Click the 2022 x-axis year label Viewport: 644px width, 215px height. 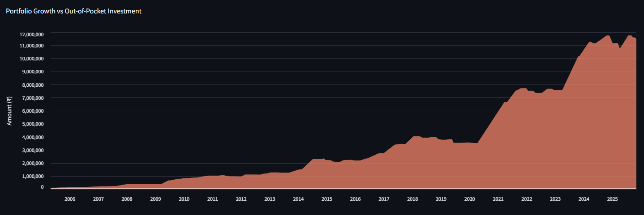click(527, 199)
